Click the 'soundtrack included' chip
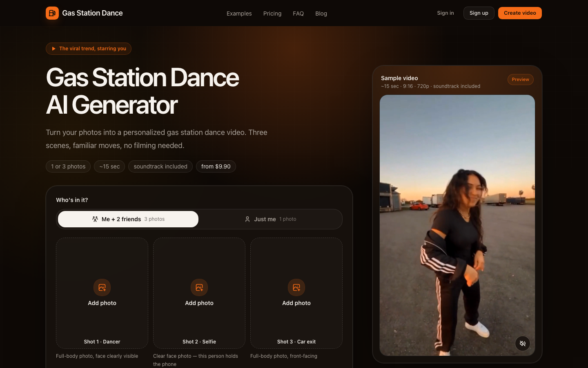 160,166
